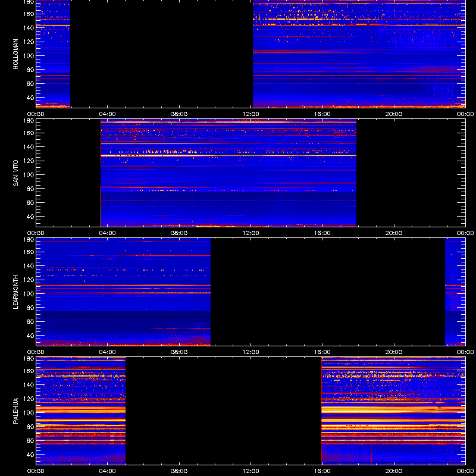
Task: Pick the 12:00 time label below San Vito panel
Action: point(250,233)
